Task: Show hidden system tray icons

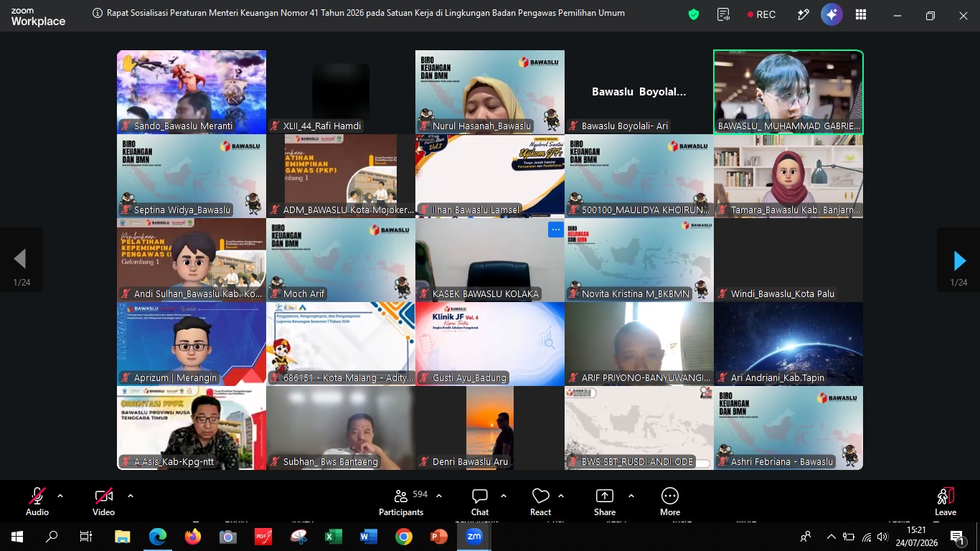Action: 831,537
